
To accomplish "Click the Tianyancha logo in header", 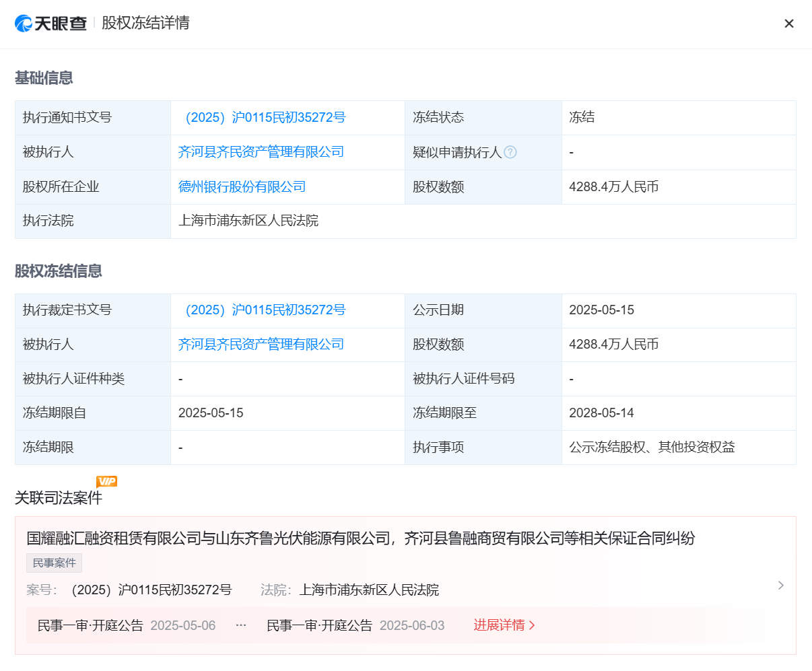I will 51,23.
